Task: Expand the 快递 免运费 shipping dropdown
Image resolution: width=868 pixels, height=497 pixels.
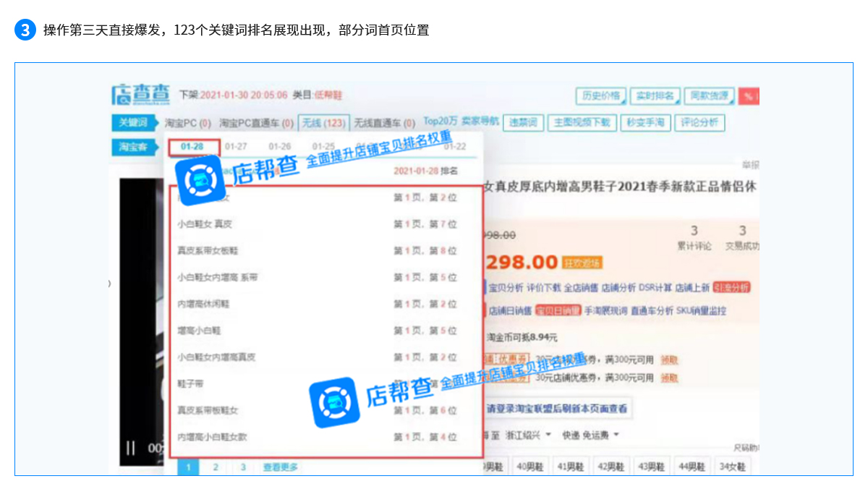Action: [591, 435]
